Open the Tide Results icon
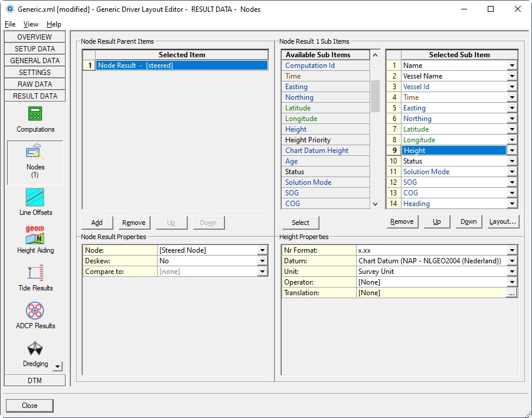Viewport: 532px width, 418px height. (35, 273)
